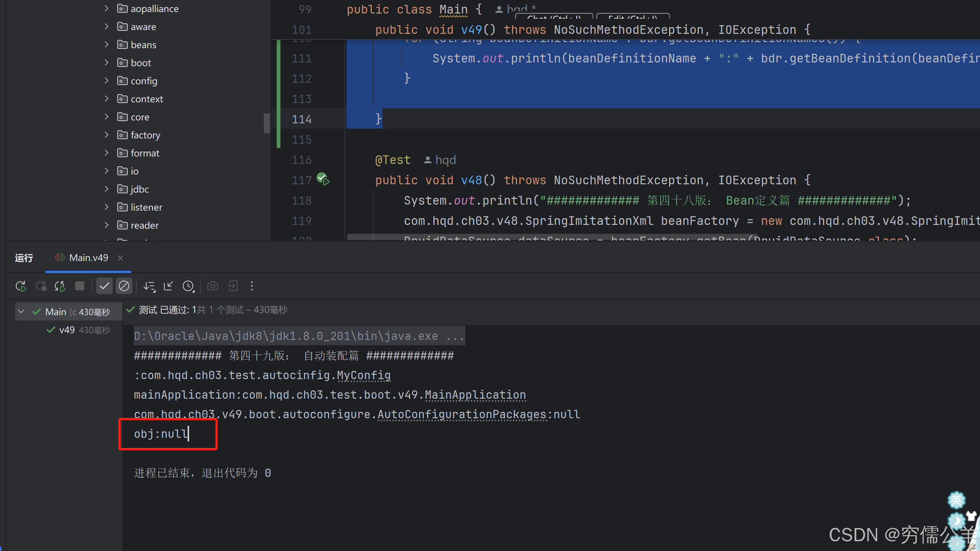Image resolution: width=980 pixels, height=551 pixels.
Task: Toggle Show Passed tests checkmark
Action: 104,286
